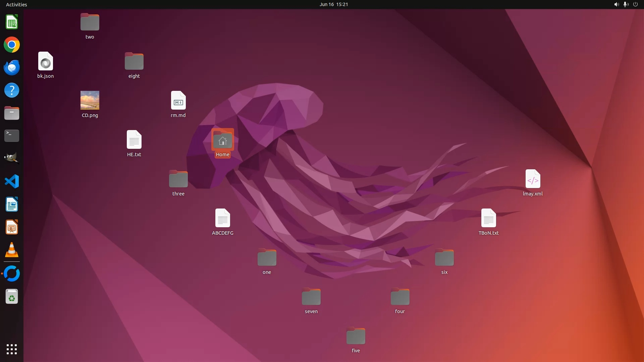Open the Help app icon
The image size is (644, 362).
pyautogui.click(x=12, y=90)
